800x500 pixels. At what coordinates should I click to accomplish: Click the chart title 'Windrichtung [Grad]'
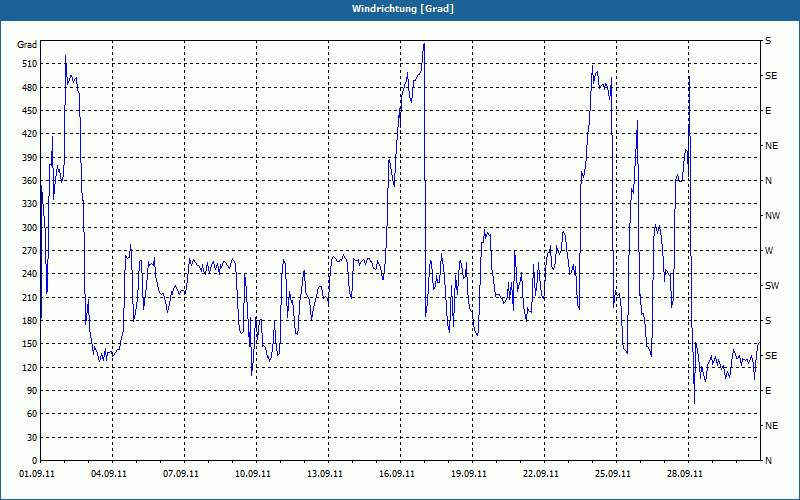[403, 9]
